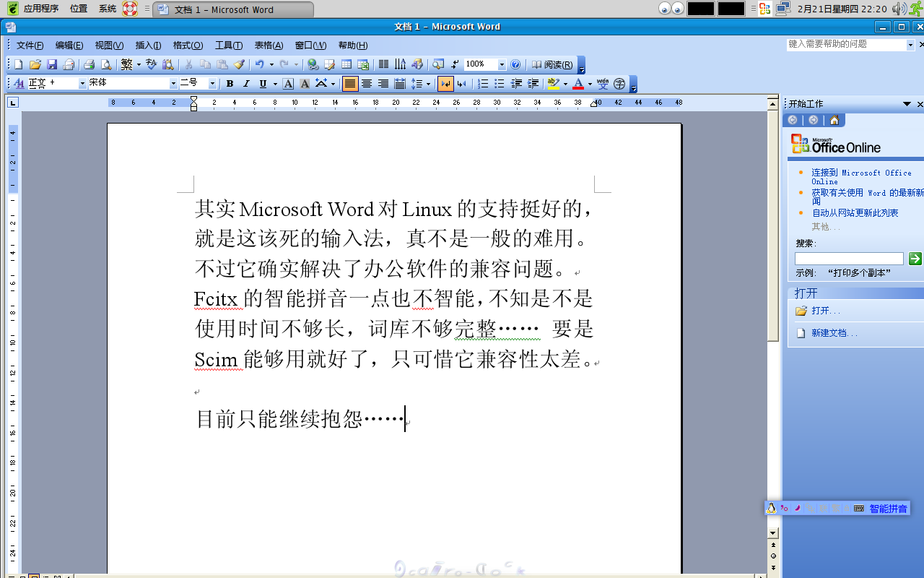Open the font size dropdown 二号

[212, 84]
